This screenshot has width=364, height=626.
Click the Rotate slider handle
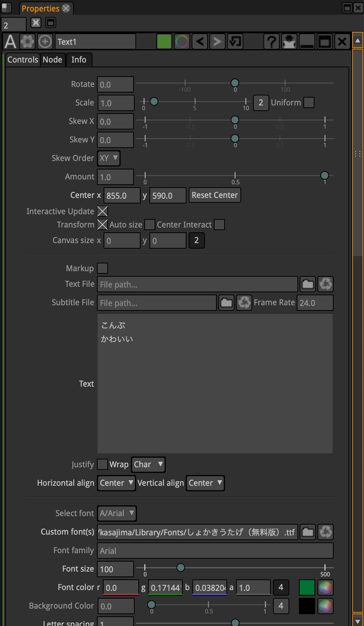[235, 83]
